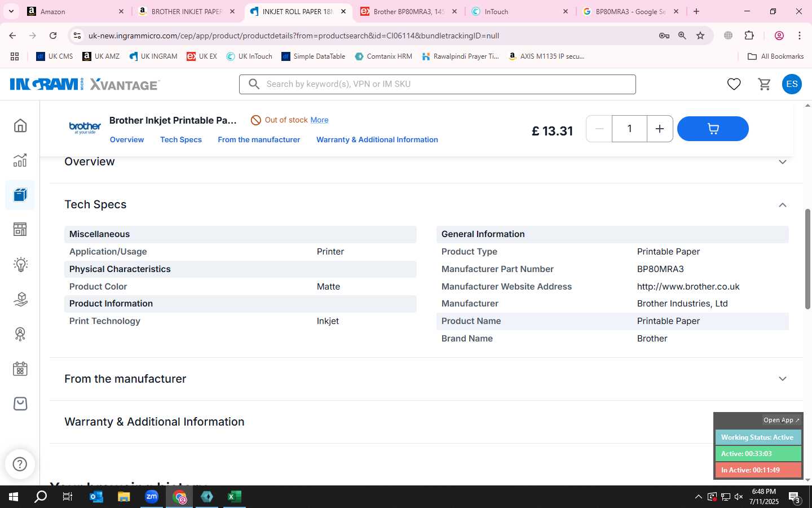Jump to Tech Specs anchor link
Screen dimensions: 812x508
click(x=181, y=139)
